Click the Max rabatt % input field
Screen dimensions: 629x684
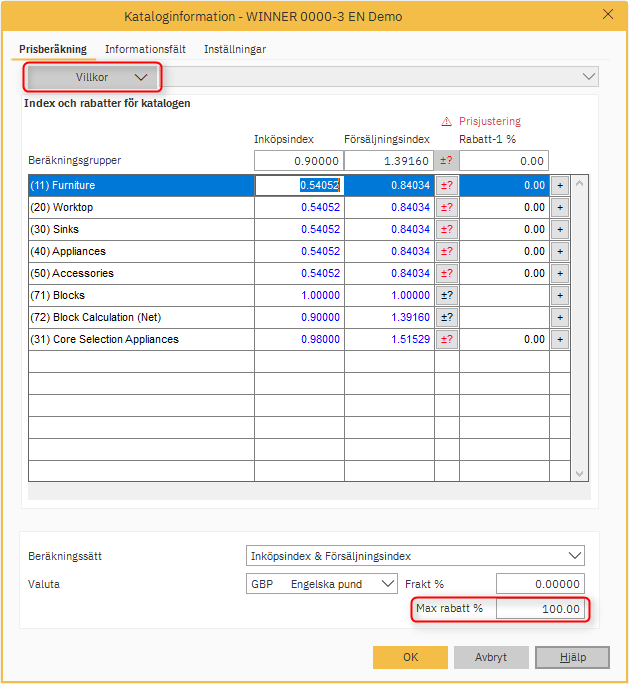tap(540, 609)
